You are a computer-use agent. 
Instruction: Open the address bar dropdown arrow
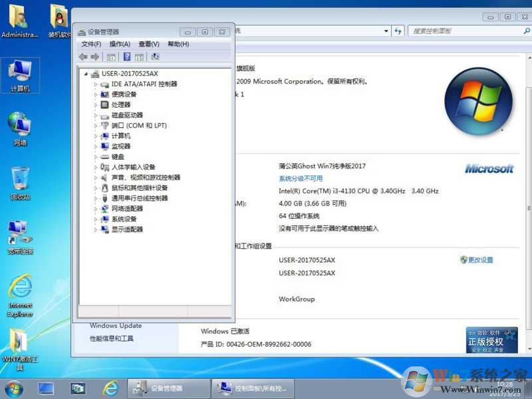click(x=386, y=31)
